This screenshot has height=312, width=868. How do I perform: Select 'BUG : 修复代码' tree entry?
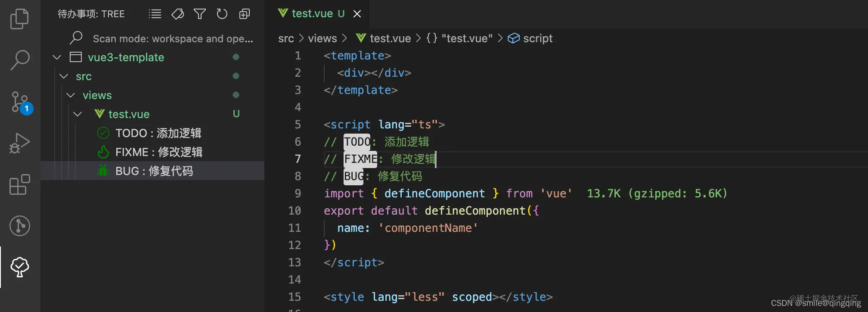pyautogui.click(x=152, y=171)
